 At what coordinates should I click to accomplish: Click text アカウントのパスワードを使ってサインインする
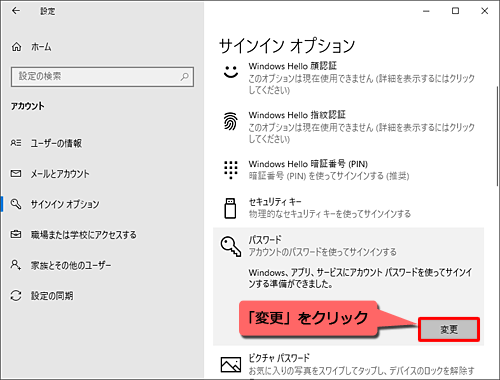pyautogui.click(x=323, y=252)
